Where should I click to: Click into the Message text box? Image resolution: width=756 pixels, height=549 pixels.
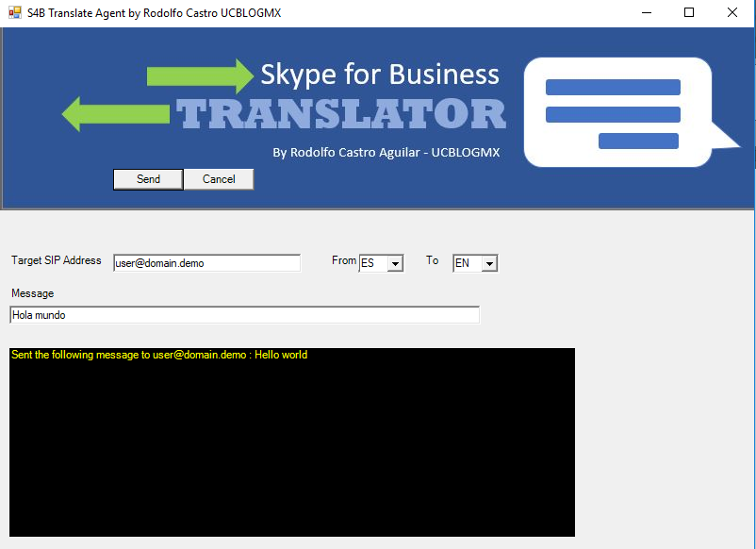tap(244, 315)
